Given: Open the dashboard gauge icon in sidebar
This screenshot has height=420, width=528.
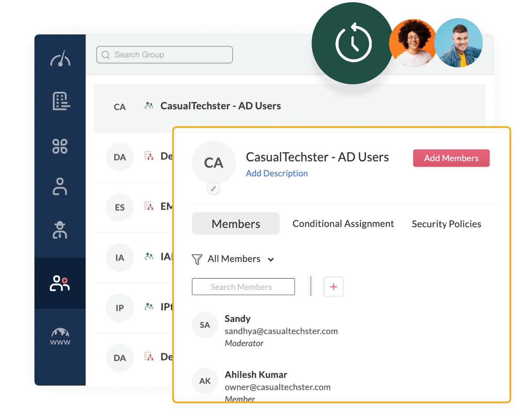Looking at the screenshot, I should 60,57.
